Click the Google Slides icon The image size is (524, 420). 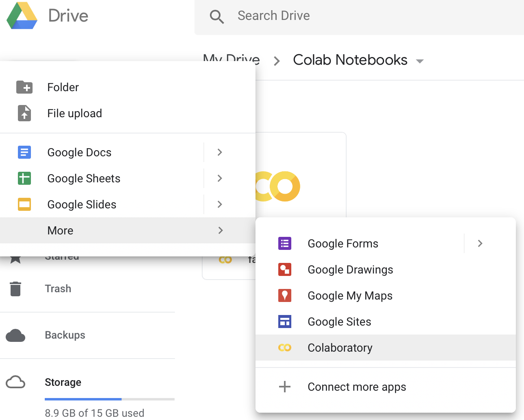tap(24, 204)
